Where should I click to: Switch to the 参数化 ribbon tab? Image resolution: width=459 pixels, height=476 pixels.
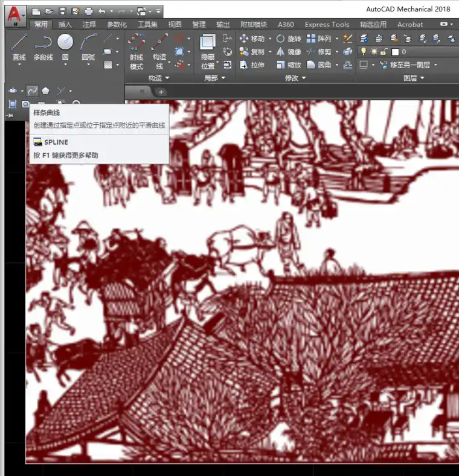[117, 25]
